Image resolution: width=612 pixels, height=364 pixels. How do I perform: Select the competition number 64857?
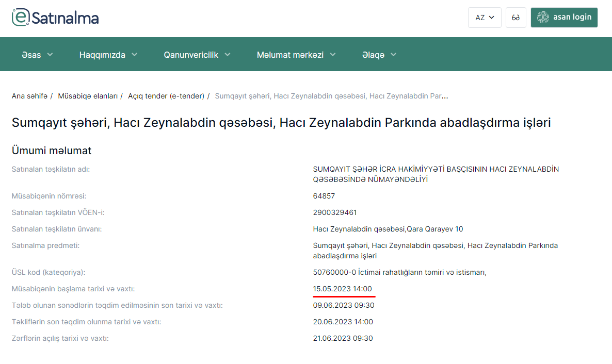click(324, 196)
